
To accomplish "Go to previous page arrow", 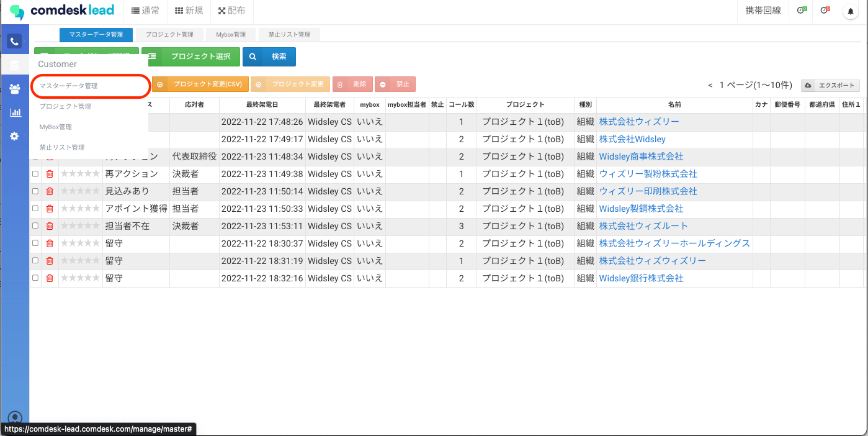I will [710, 85].
